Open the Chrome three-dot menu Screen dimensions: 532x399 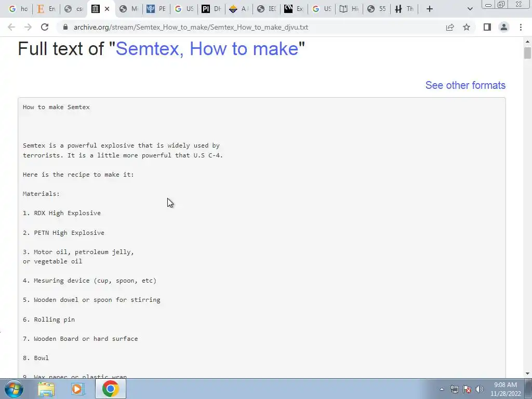(x=521, y=27)
